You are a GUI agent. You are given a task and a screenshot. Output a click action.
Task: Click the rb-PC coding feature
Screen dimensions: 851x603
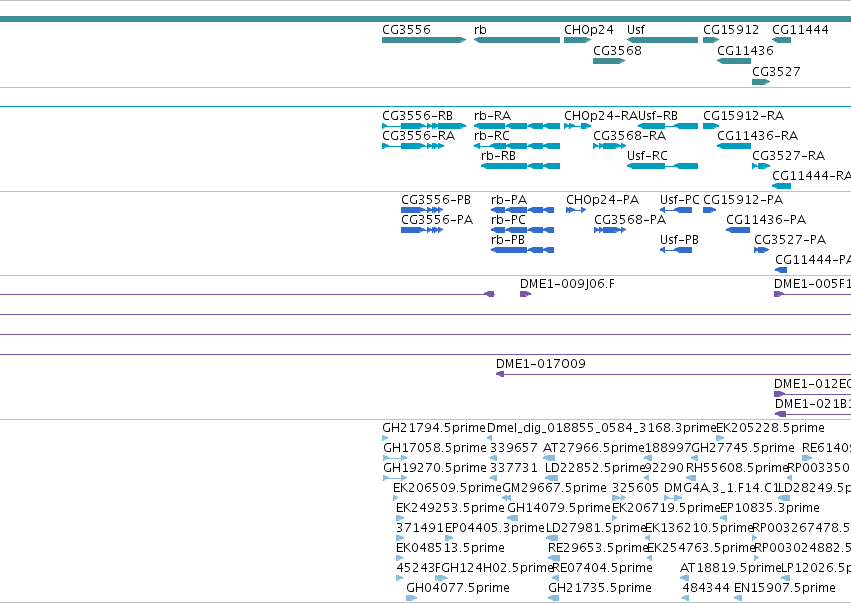pos(523,230)
